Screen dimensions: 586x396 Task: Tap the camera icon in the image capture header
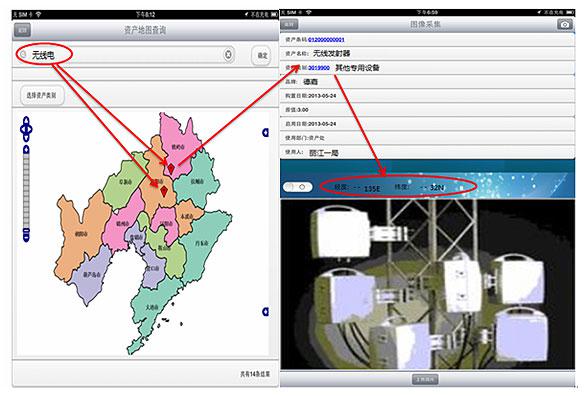click(x=565, y=24)
